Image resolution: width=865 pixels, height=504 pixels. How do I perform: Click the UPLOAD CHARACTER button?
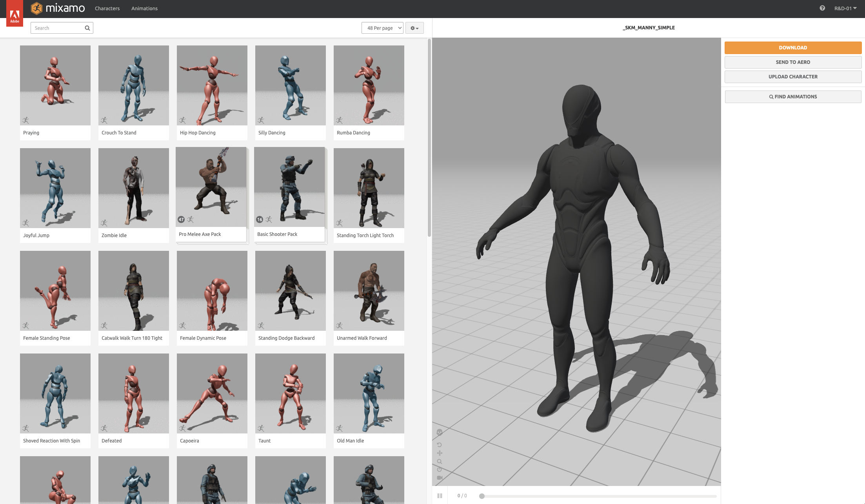pyautogui.click(x=792, y=76)
